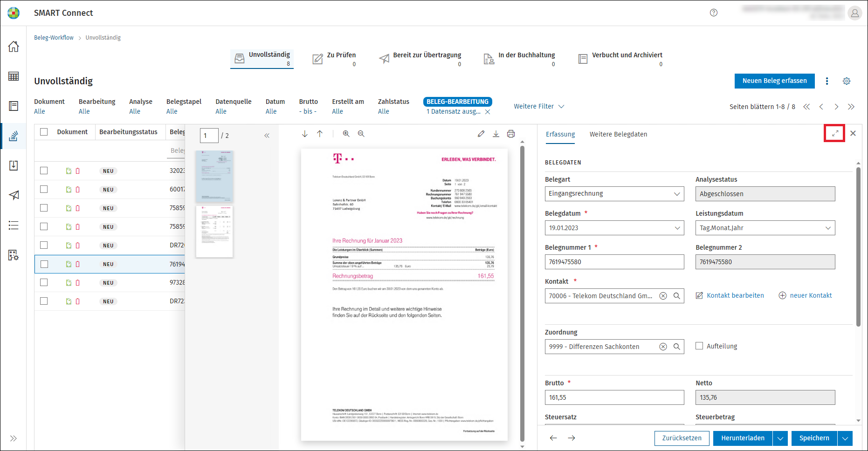
Task: Click the Zurücksetzen button
Action: tap(682, 438)
